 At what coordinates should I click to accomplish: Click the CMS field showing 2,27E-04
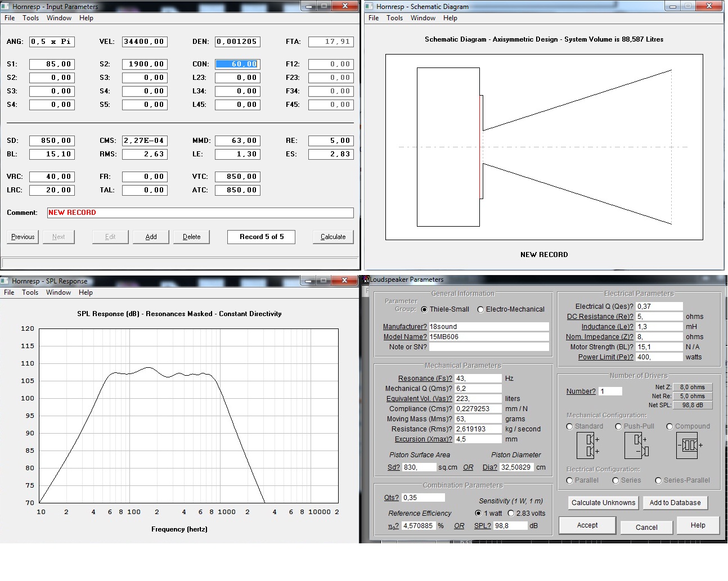click(x=145, y=141)
